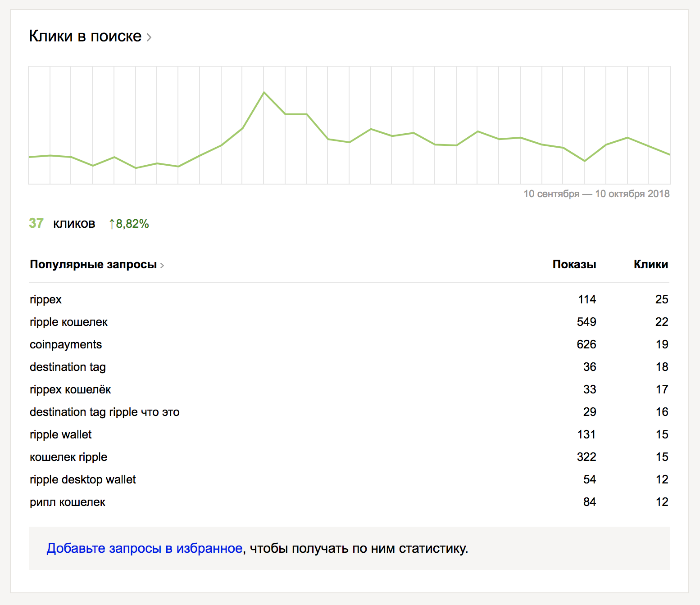Select the "ripple кошелек" query
Viewport: 700px width, 605px height.
[x=68, y=322]
